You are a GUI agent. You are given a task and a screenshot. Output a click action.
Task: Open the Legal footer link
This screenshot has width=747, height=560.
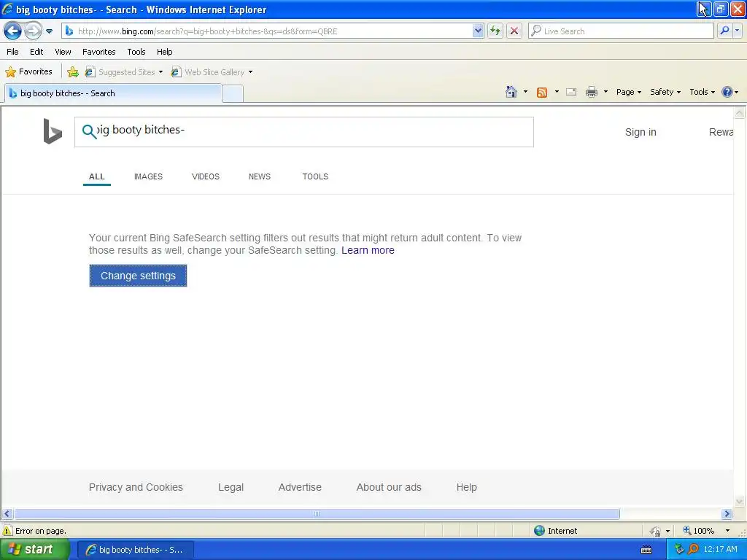[x=231, y=487]
